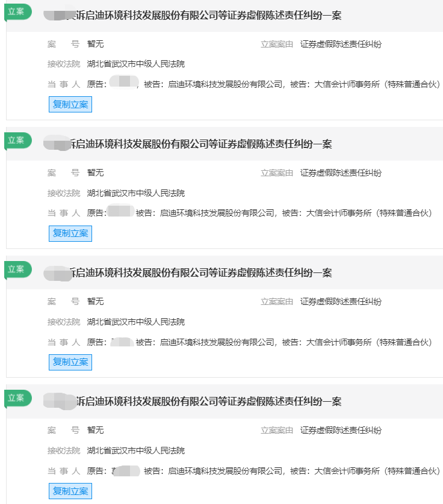443x504 pixels.
Task: Click the green 立案 tag on third card
Action: [17, 269]
